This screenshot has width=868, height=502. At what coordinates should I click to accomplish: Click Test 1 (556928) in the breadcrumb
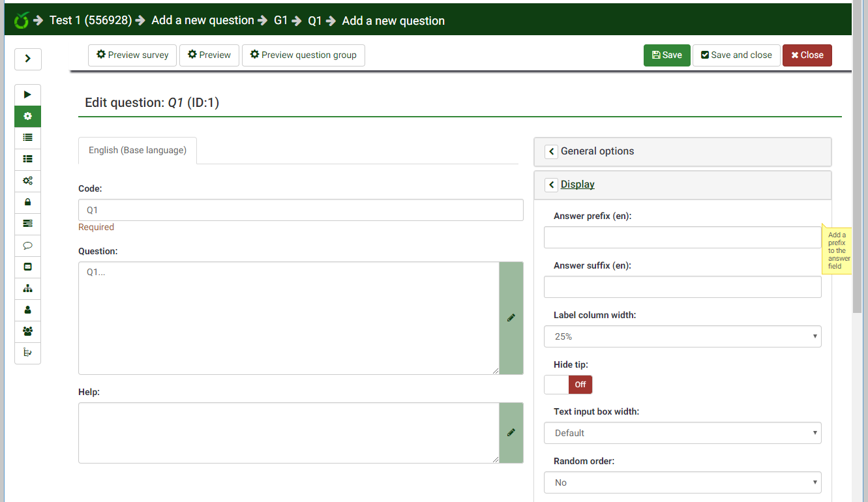click(91, 20)
